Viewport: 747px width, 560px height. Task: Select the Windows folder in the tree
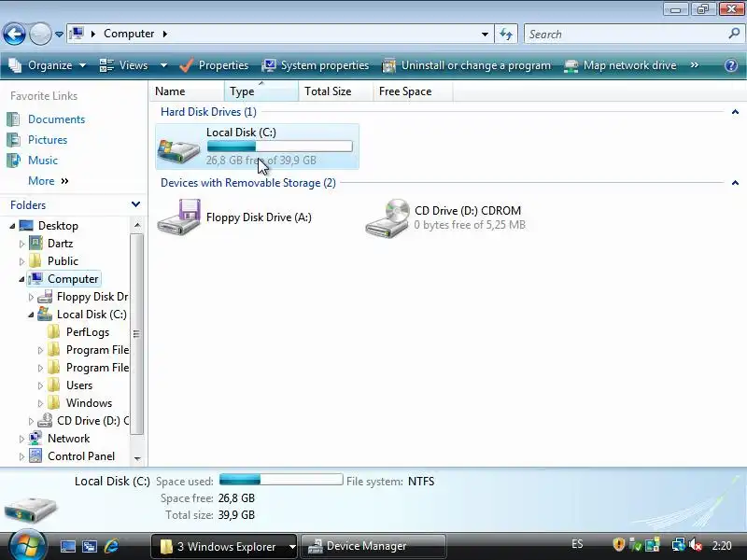click(x=89, y=403)
